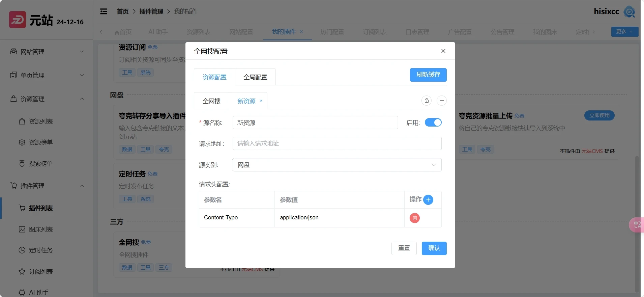Select the 全网搜 source tab
The image size is (644, 297).
click(x=211, y=101)
